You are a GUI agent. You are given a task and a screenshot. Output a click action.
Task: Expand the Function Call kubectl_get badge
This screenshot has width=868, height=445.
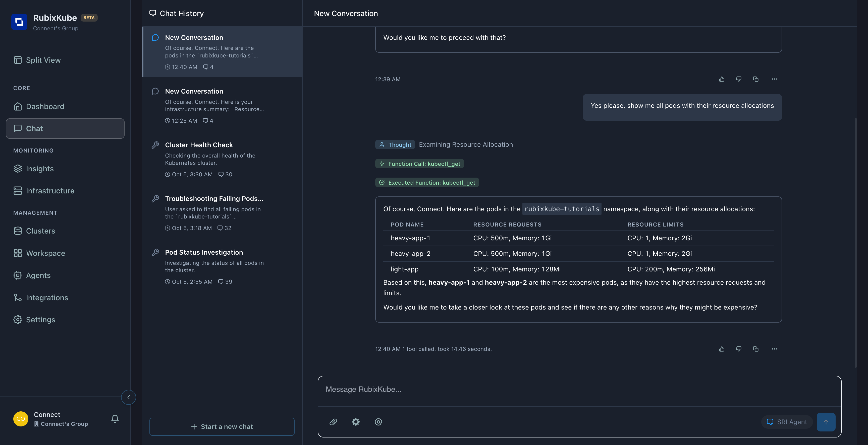tap(419, 164)
